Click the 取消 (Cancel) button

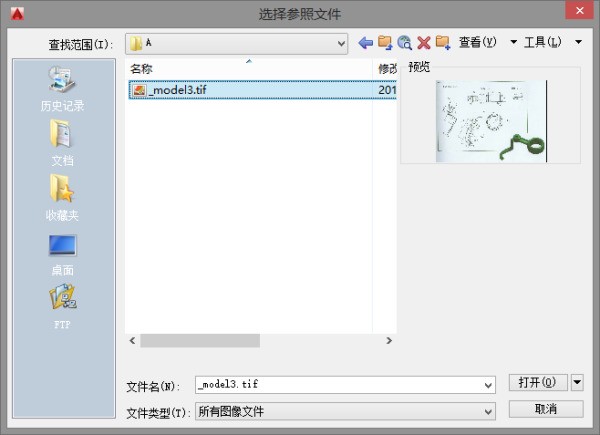click(545, 409)
